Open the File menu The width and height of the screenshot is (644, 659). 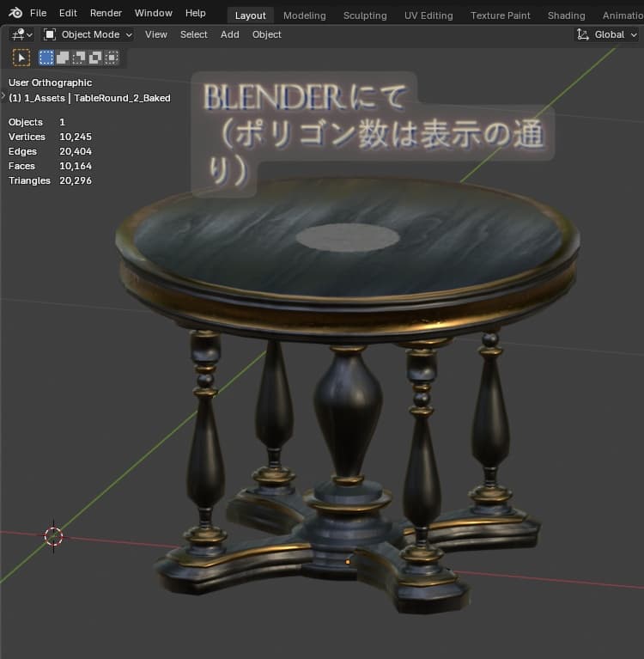(x=39, y=13)
